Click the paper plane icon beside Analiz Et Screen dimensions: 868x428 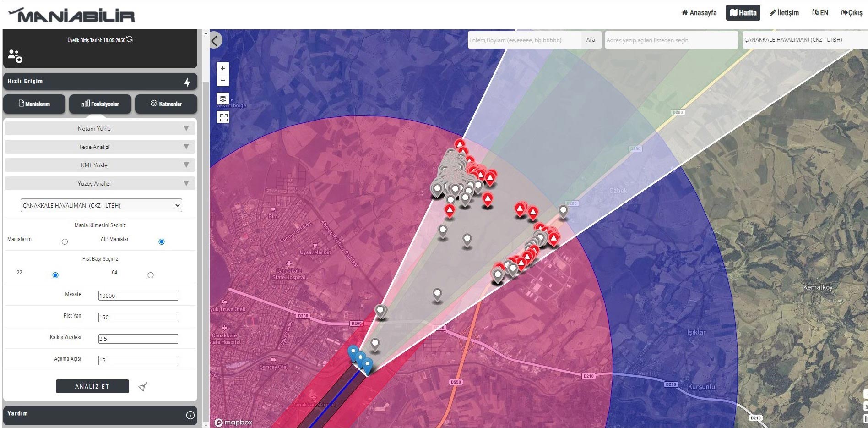point(143,387)
